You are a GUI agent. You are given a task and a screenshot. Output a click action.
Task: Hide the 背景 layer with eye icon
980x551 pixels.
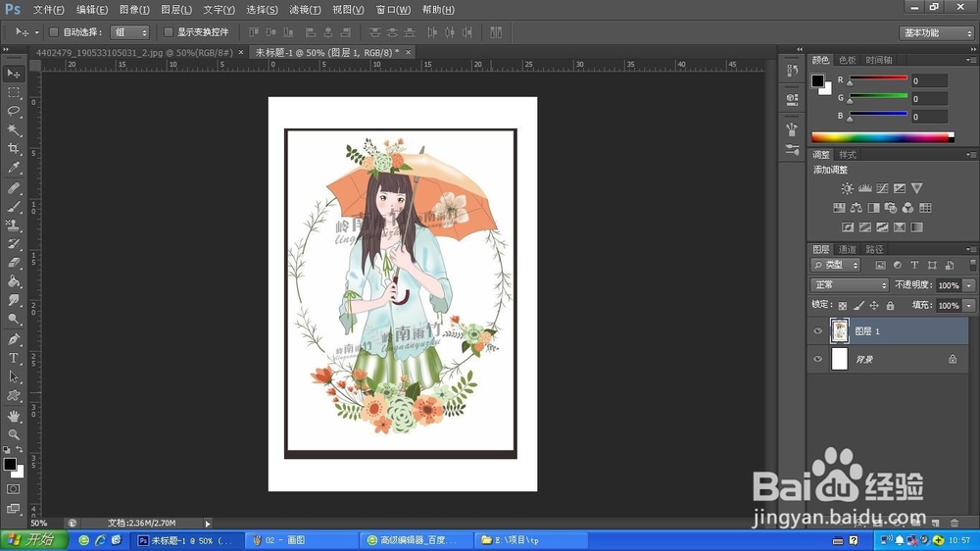pyautogui.click(x=817, y=359)
